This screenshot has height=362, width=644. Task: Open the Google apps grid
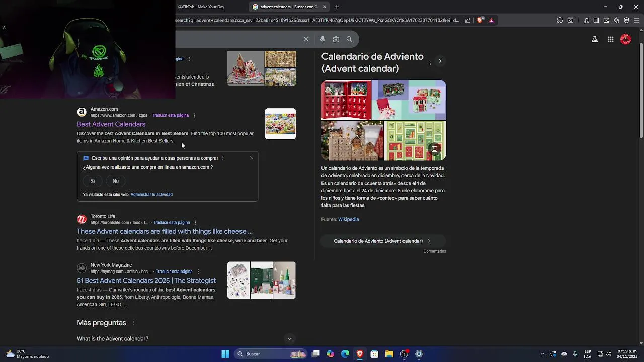tap(611, 39)
